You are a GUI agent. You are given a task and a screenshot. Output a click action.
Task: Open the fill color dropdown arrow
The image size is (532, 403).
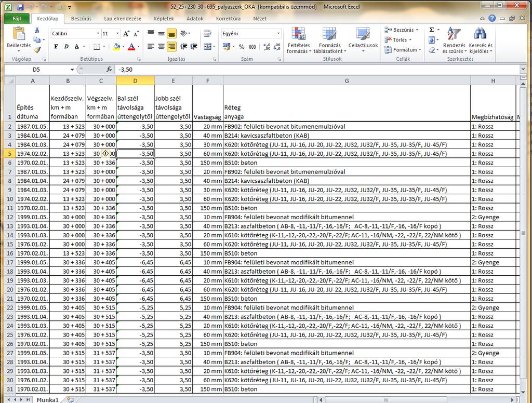[x=124, y=46]
